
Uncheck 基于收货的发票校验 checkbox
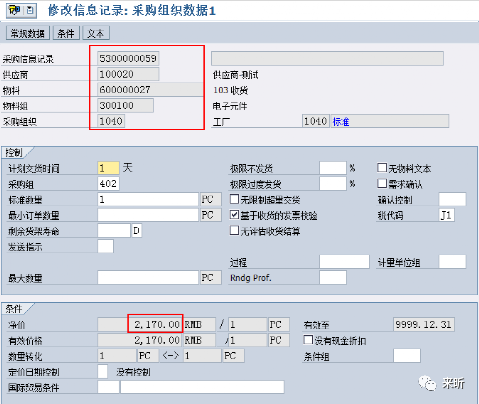pos(235,215)
